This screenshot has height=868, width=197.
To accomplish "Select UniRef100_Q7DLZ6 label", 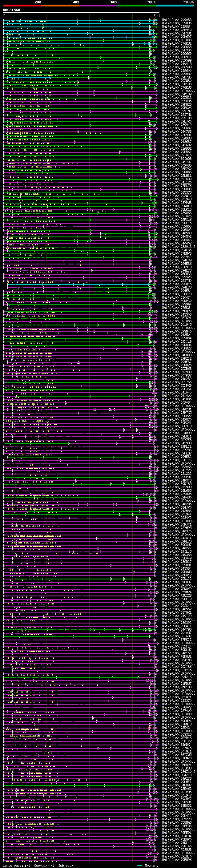I will point(177,186).
